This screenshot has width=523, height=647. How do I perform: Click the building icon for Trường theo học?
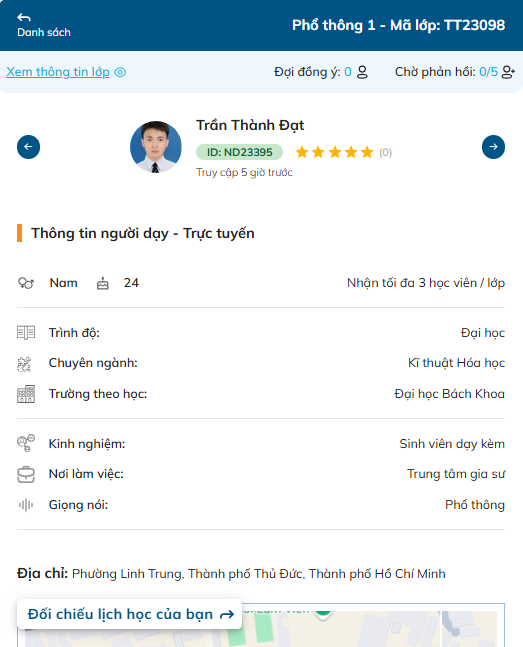pos(26,394)
